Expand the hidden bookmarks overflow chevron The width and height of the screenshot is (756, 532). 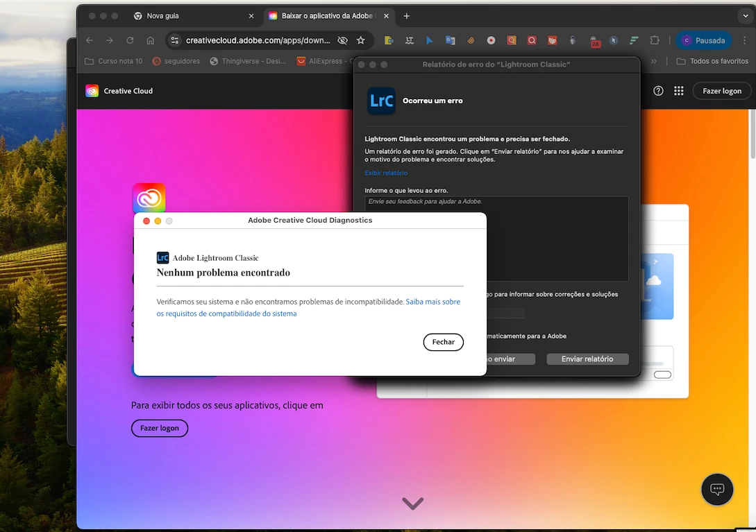(654, 61)
